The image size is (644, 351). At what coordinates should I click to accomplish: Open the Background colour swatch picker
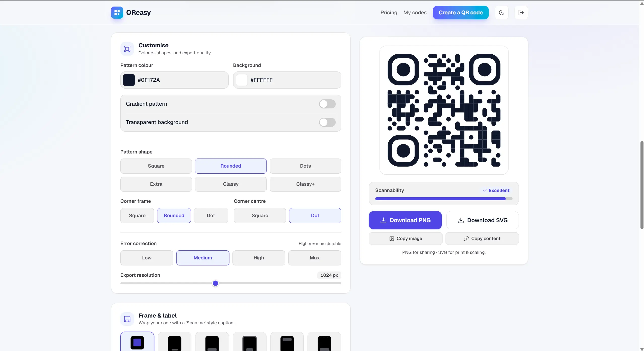[242, 80]
